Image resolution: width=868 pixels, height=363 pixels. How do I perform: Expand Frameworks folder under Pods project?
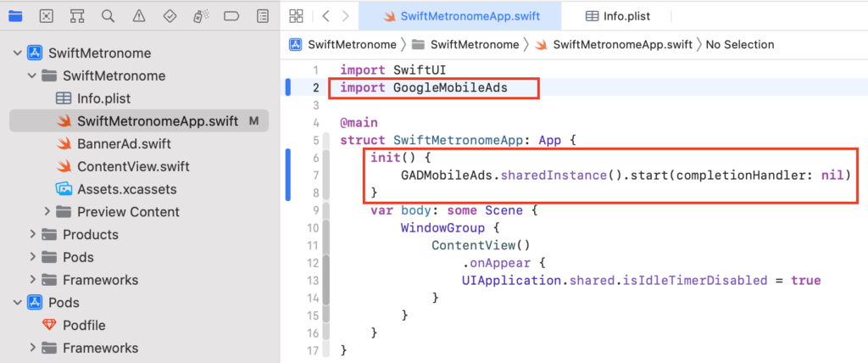(x=33, y=348)
